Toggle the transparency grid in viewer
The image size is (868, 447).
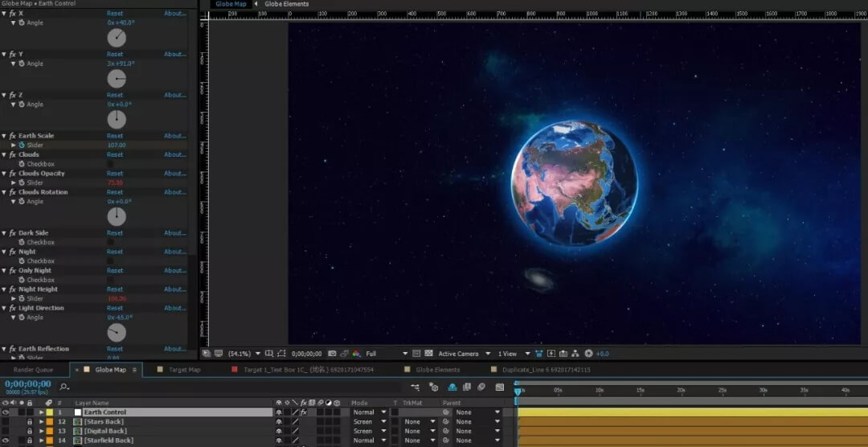point(428,354)
